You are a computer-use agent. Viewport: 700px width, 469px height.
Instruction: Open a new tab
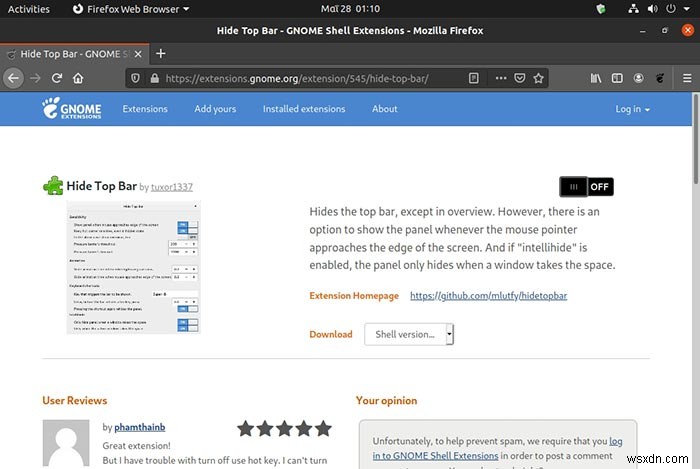tap(161, 54)
